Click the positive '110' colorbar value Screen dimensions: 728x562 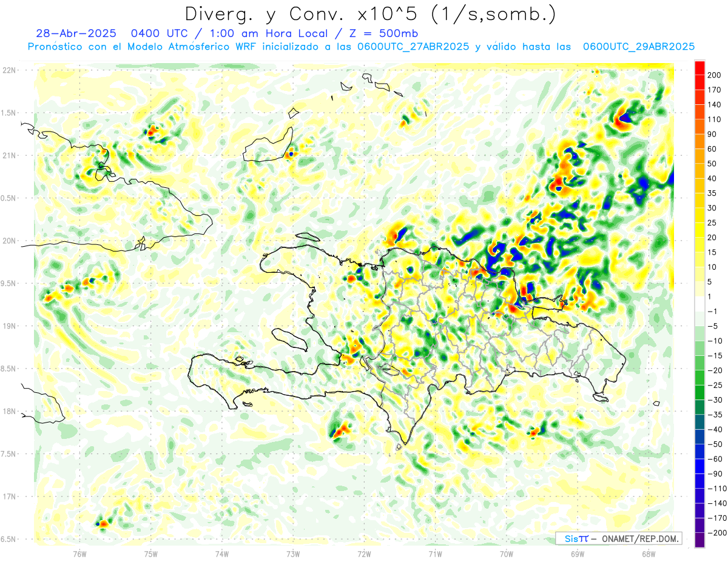point(715,119)
